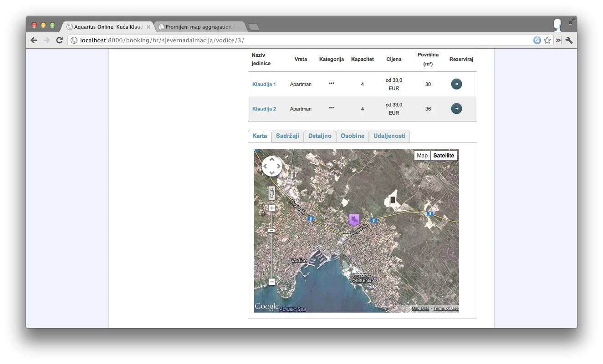Viewport: 603px width, 364px height.
Task: Switch map view to Map mode
Action: [422, 156]
